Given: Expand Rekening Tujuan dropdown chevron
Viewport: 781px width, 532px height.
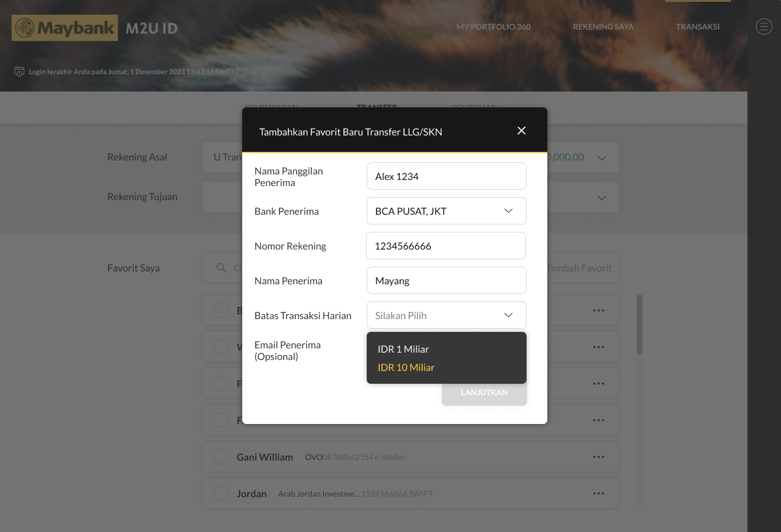Looking at the screenshot, I should click(x=602, y=198).
